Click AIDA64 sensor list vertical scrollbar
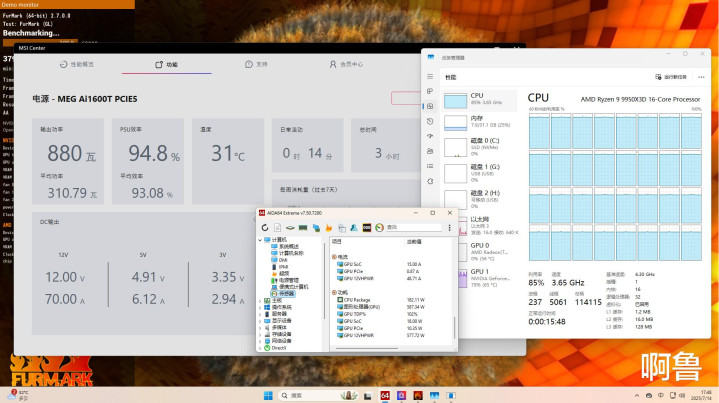Viewport: 719px width, 403px height. pos(454,326)
